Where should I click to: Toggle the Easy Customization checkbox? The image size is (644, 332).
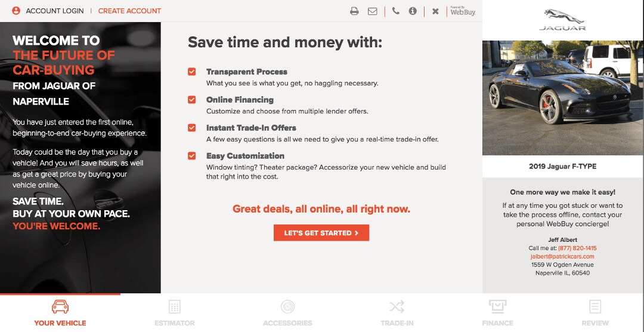pyautogui.click(x=192, y=155)
